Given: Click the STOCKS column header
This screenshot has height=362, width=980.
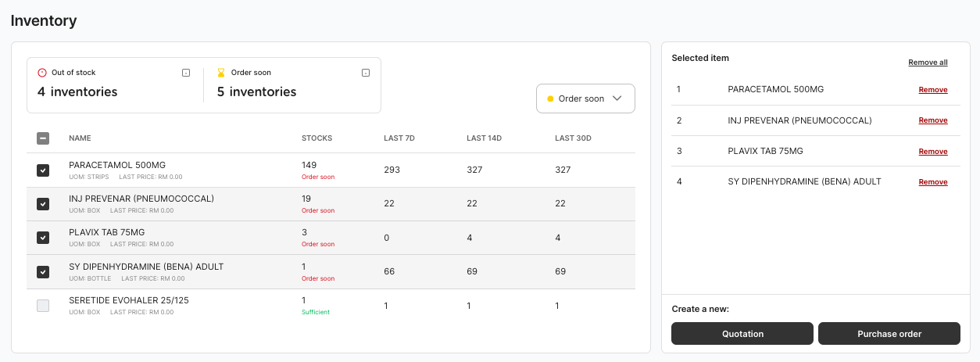Looking at the screenshot, I should point(317,138).
